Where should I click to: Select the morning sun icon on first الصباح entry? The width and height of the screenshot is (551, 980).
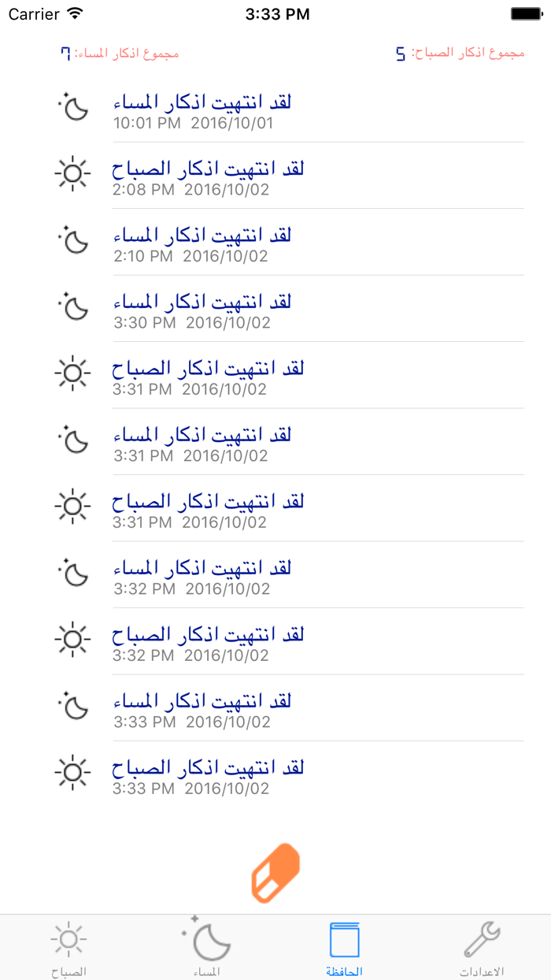click(72, 173)
